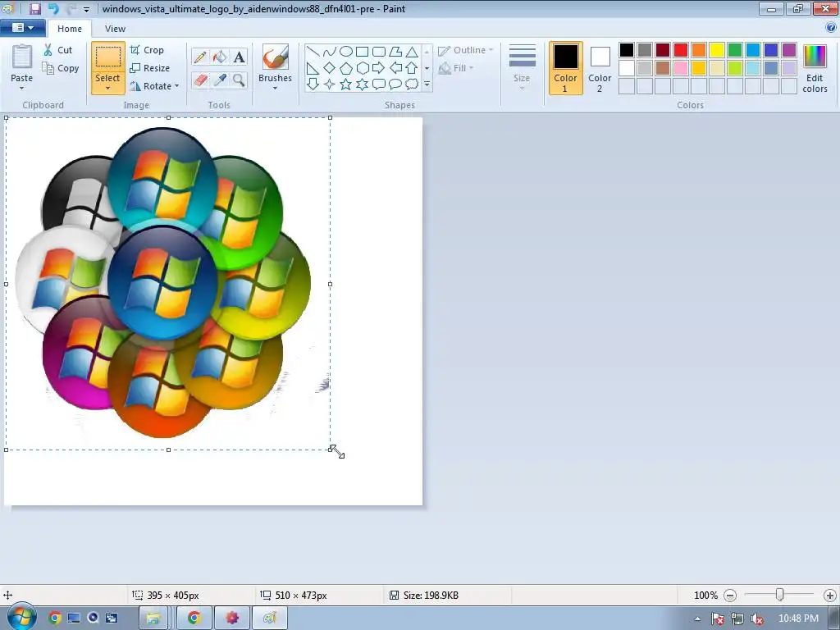Switch to the Home tab

pyautogui.click(x=70, y=29)
